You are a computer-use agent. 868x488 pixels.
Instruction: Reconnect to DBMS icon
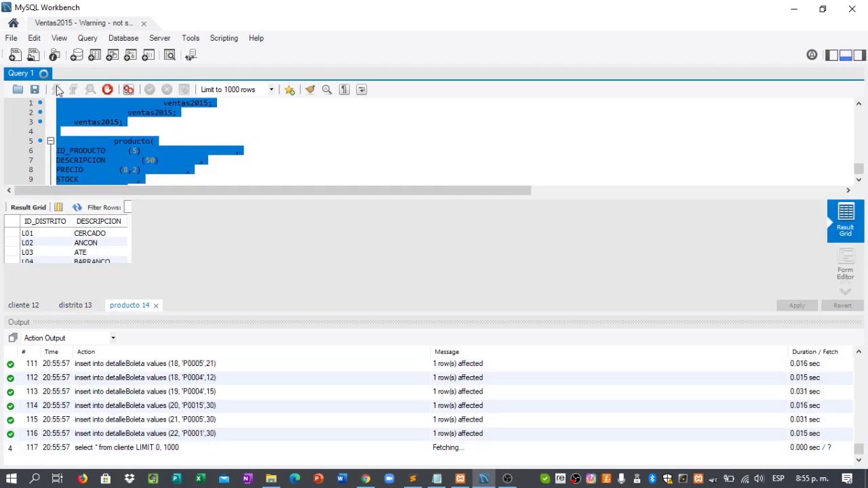[x=191, y=55]
